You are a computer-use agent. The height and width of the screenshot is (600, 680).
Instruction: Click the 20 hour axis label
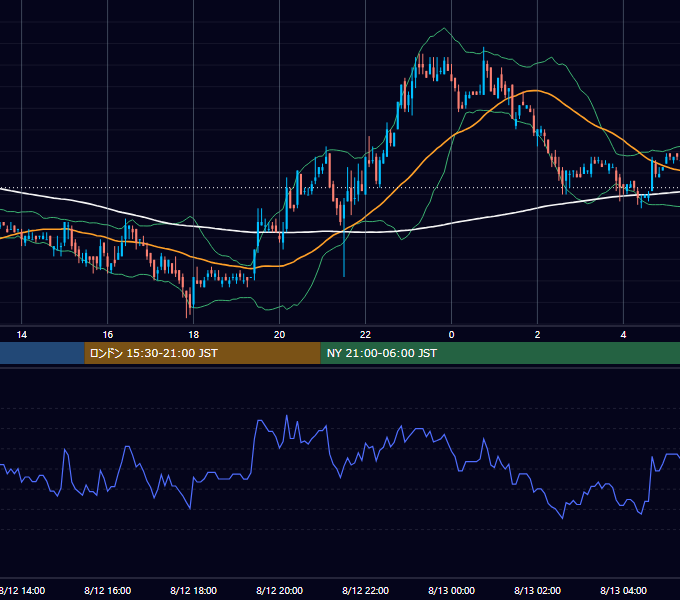(279, 335)
